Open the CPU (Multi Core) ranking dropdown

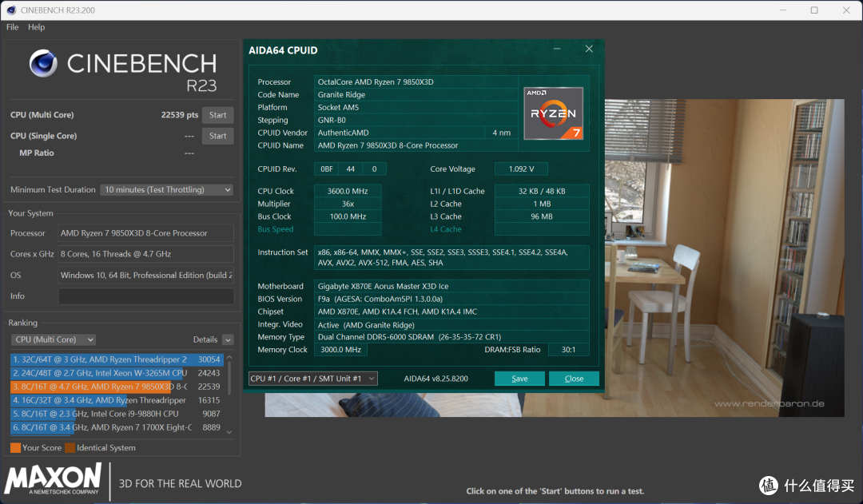pos(54,339)
